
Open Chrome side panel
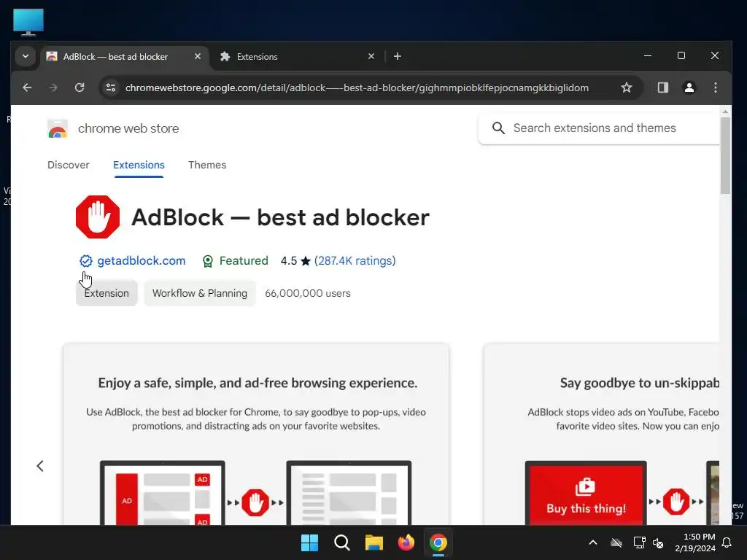662,87
